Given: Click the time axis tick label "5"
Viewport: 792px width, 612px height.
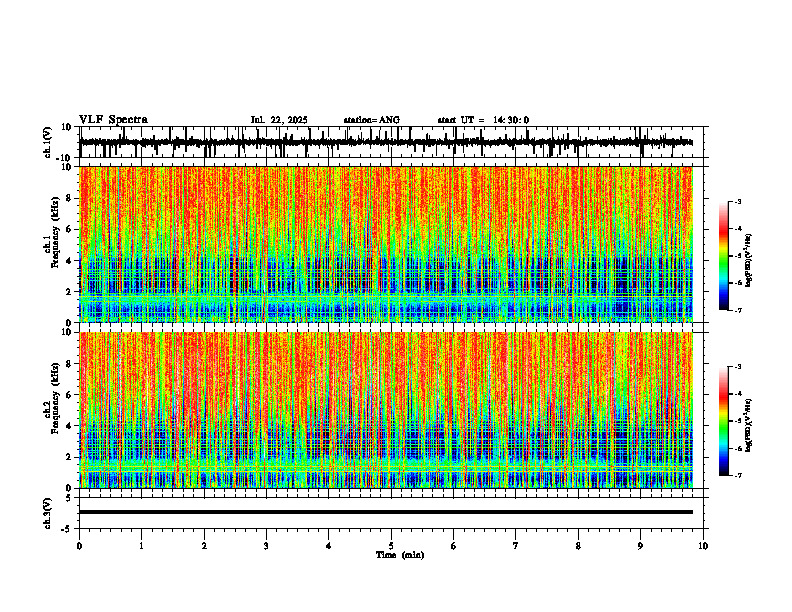Looking at the screenshot, I should pyautogui.click(x=391, y=546).
